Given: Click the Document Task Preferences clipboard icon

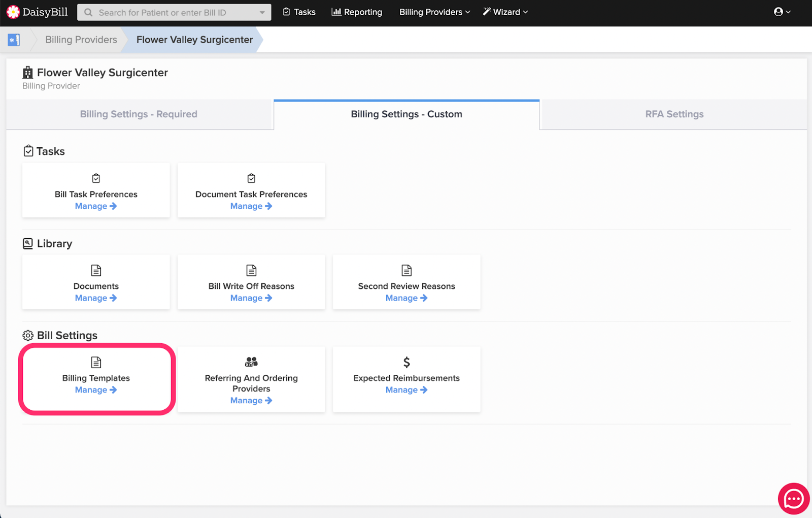Looking at the screenshot, I should pyautogui.click(x=251, y=178).
